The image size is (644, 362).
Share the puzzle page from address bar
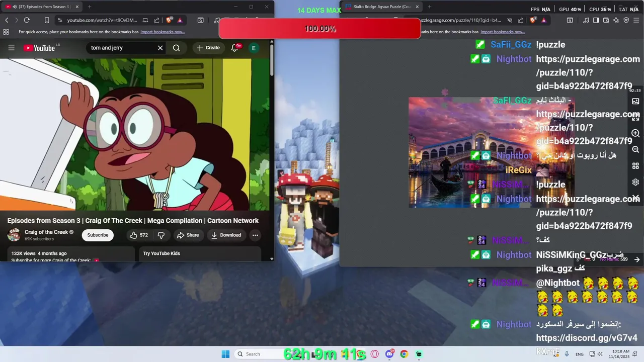[521, 20]
